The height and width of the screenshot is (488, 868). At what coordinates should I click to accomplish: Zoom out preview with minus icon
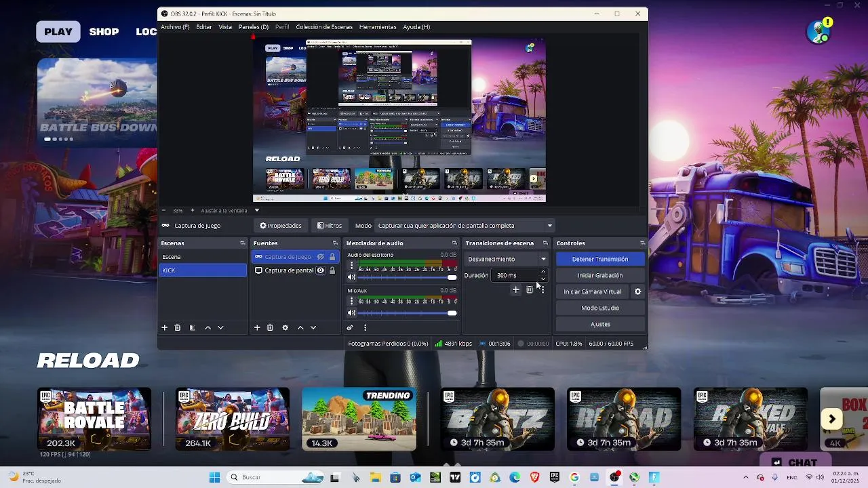coord(163,210)
